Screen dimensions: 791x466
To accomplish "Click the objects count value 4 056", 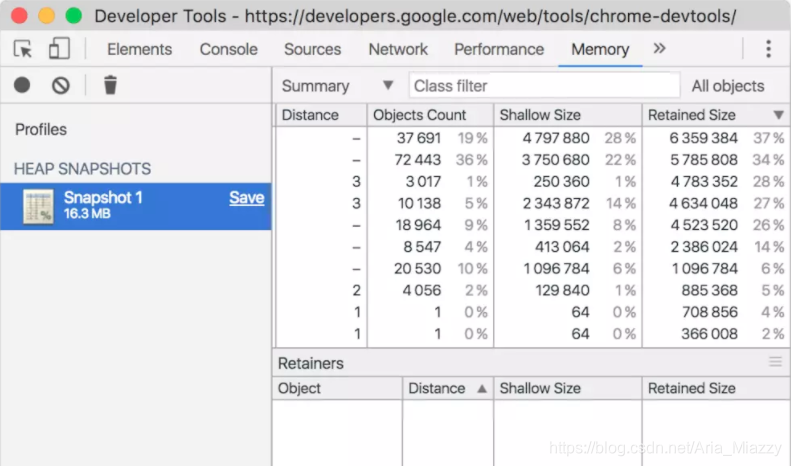I will pyautogui.click(x=422, y=290).
